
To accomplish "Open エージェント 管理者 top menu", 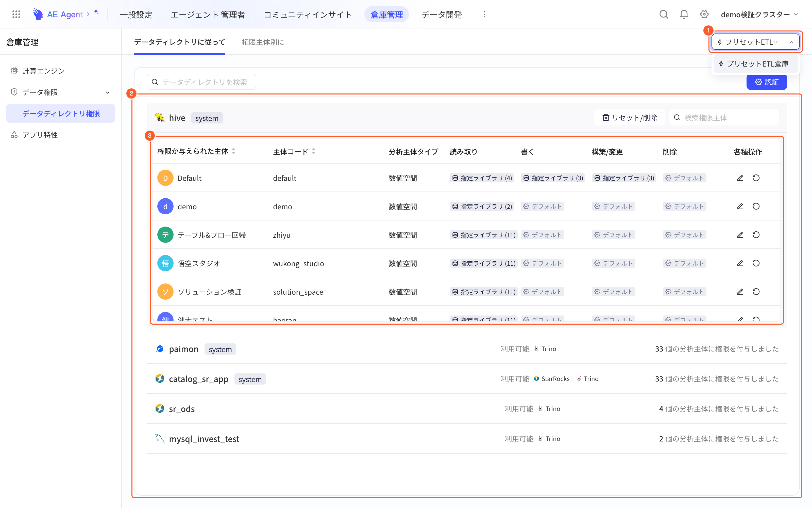I will tap(208, 14).
